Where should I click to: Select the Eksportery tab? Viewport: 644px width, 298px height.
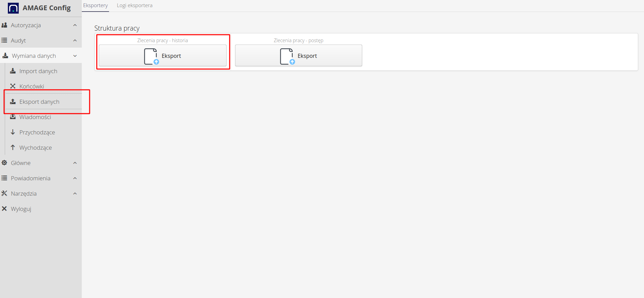(x=95, y=5)
